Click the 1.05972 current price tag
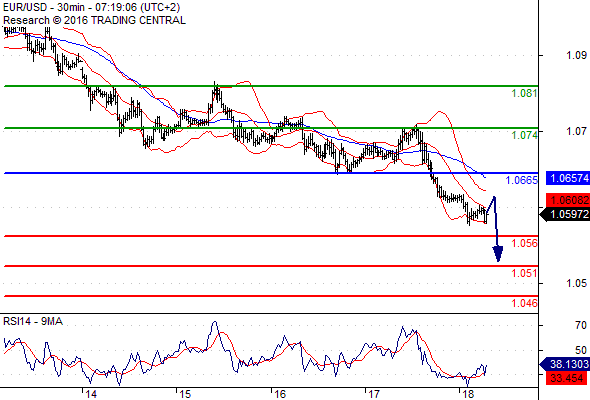 [x=565, y=214]
